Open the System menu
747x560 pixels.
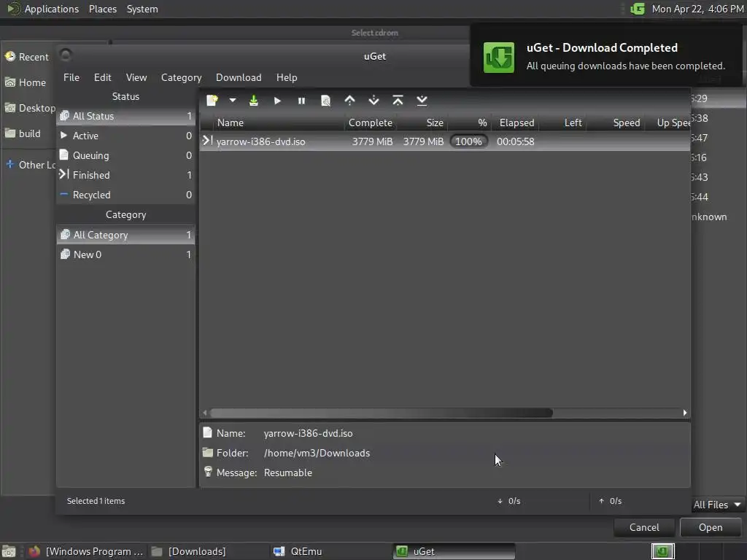point(142,9)
